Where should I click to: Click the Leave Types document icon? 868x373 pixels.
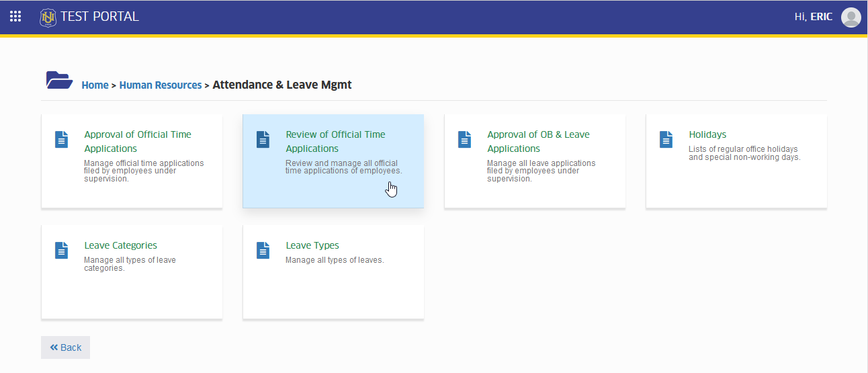(x=263, y=250)
